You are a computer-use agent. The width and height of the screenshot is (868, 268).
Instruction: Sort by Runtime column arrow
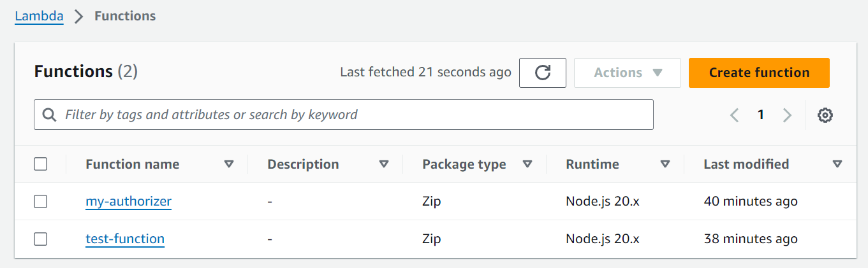(x=665, y=164)
